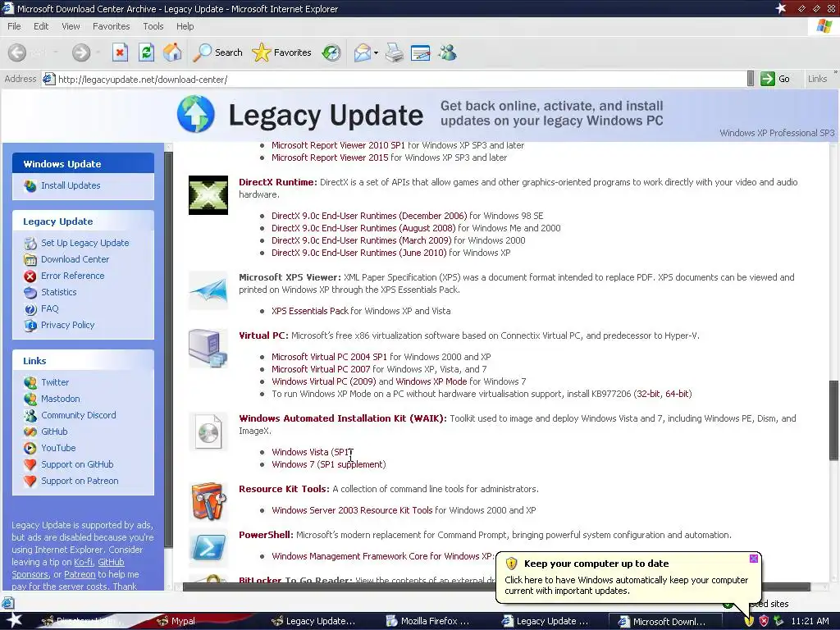Viewport: 840px width, 630px height.
Task: Click the WAIK disc document icon
Action: pos(208,431)
